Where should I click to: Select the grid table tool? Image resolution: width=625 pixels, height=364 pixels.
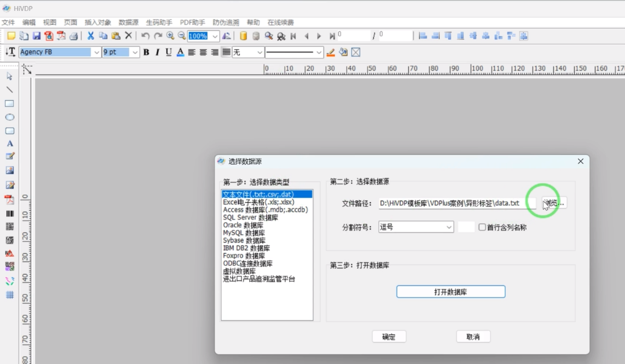coord(10,295)
